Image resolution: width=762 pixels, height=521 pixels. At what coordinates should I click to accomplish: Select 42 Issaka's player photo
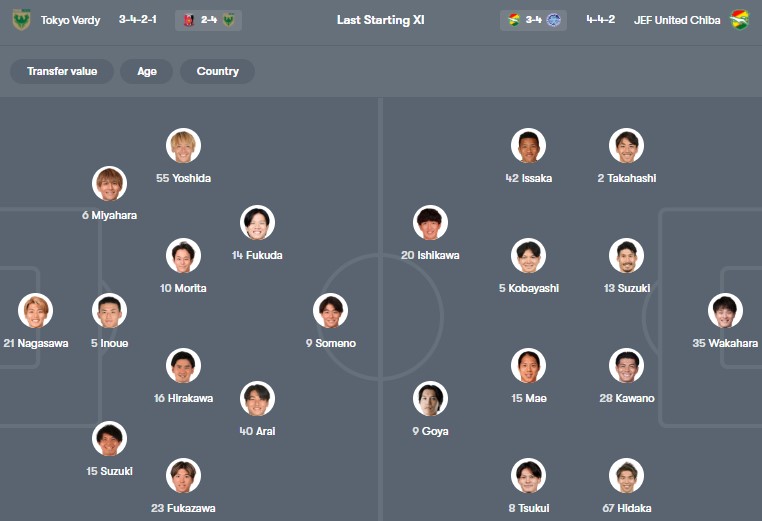529,146
